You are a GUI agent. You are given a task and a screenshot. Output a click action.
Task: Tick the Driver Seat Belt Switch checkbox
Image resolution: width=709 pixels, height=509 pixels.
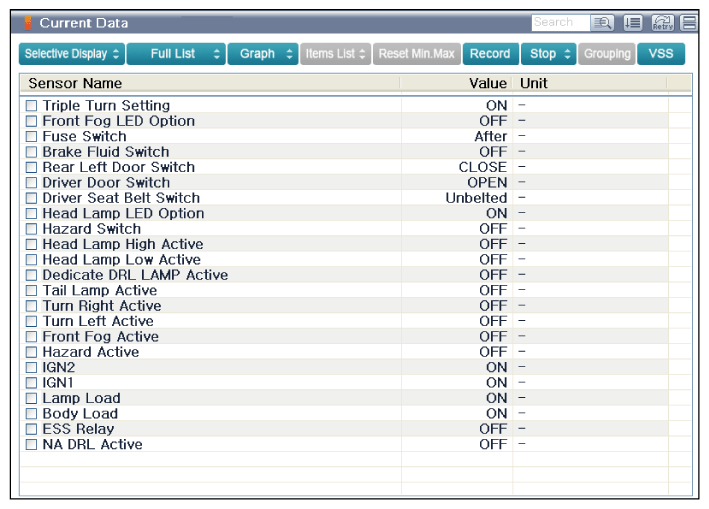[31, 198]
